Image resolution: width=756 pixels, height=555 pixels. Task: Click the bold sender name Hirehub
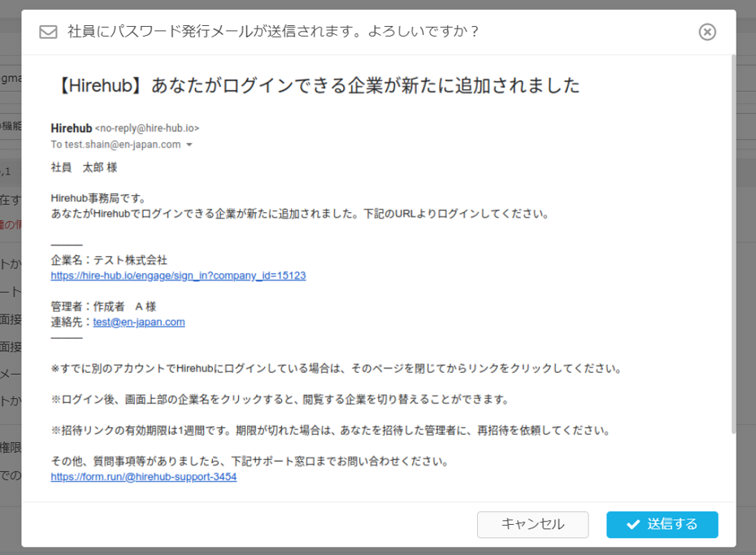[71, 128]
